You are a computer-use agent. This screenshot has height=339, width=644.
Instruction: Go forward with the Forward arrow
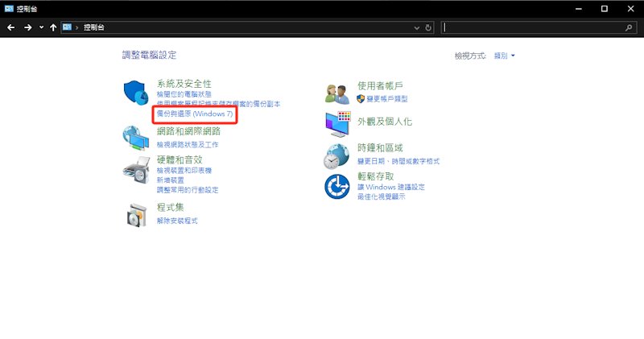28,27
